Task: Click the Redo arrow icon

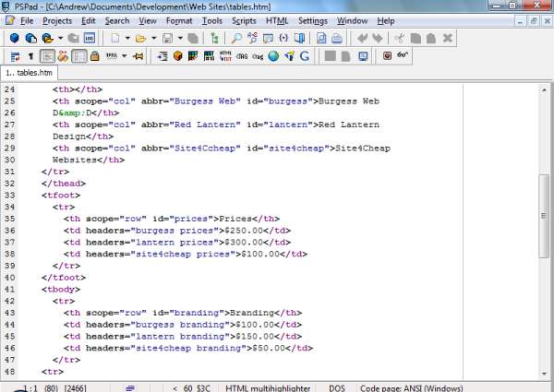Action: pos(378,38)
